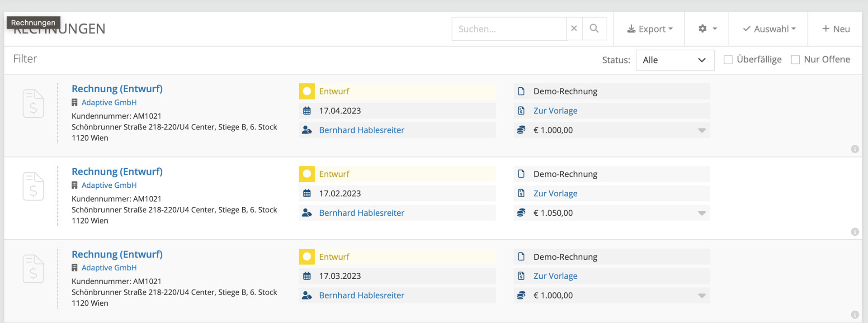Clear the search field with X icon
This screenshot has height=323, width=868.
[574, 28]
